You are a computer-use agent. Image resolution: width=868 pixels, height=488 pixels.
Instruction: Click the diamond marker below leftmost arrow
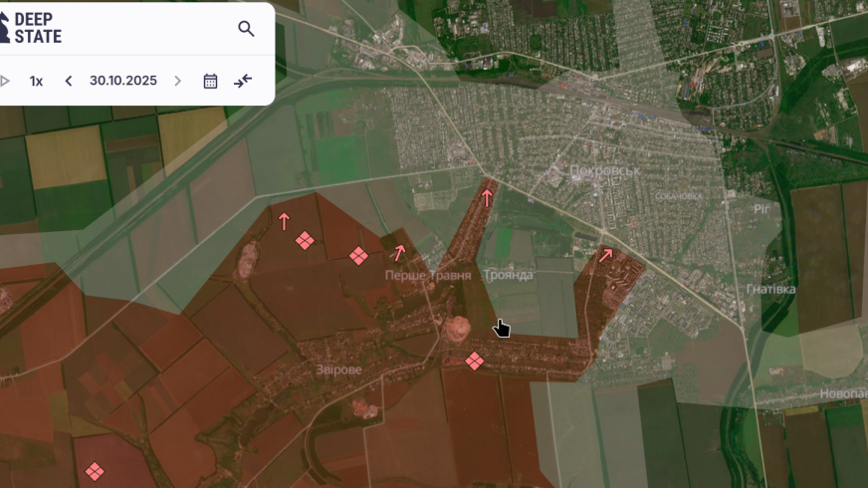[x=305, y=241]
